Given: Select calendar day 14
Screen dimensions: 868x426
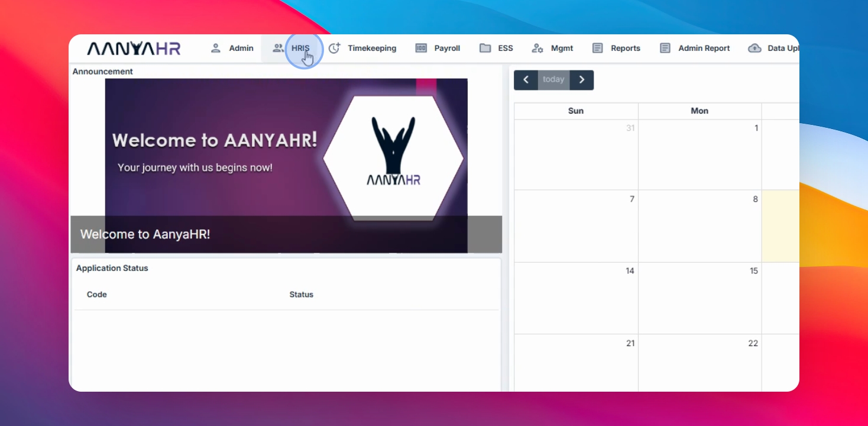Looking at the screenshot, I should [576, 298].
